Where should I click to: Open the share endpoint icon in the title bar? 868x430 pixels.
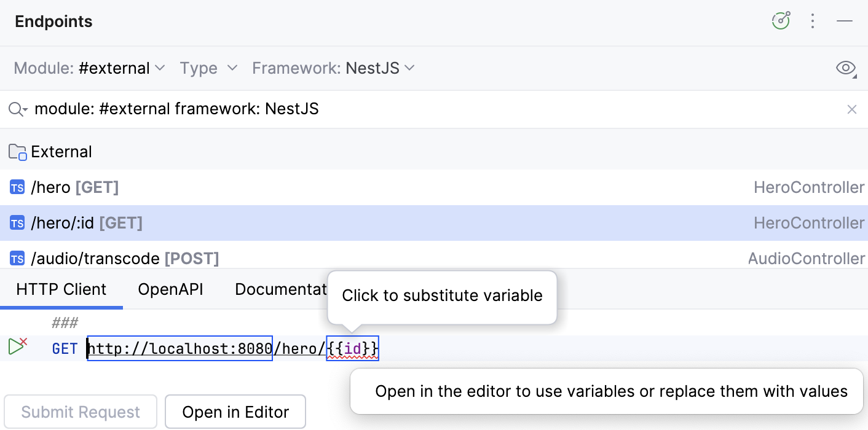pyautogui.click(x=781, y=20)
